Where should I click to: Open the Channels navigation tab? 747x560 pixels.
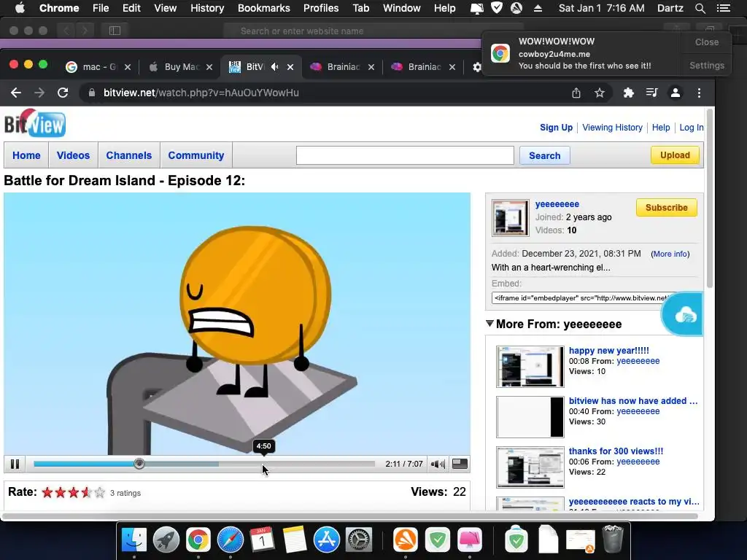[128, 155]
